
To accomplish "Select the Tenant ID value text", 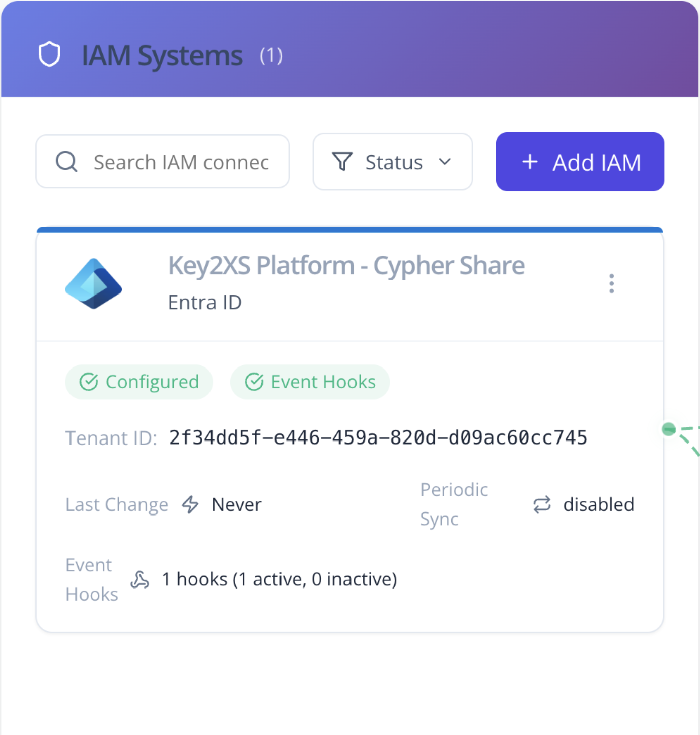I will pyautogui.click(x=378, y=438).
